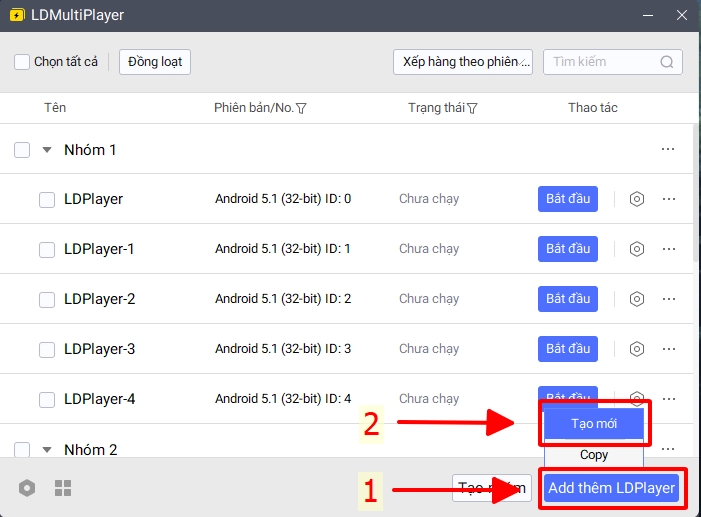Choose Tạo mới from popup menu
Screen dimensions: 701x517
(594, 424)
